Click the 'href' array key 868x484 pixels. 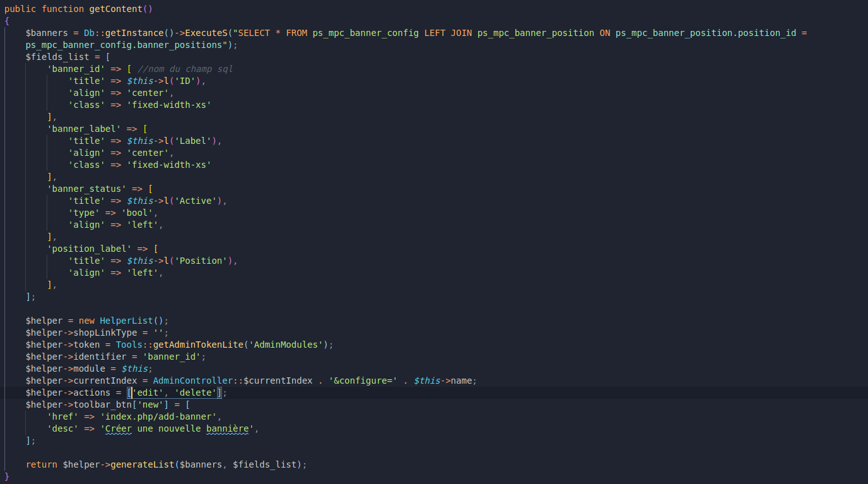coord(63,416)
